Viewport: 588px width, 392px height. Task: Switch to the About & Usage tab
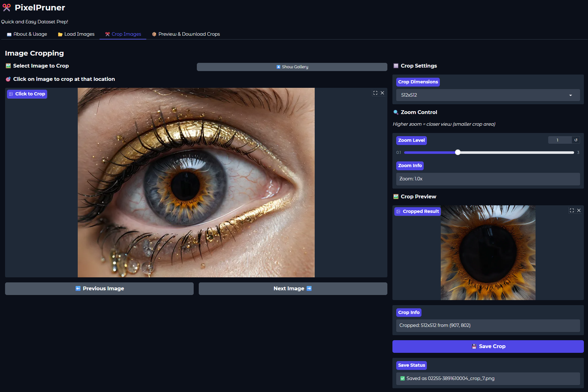(x=27, y=34)
